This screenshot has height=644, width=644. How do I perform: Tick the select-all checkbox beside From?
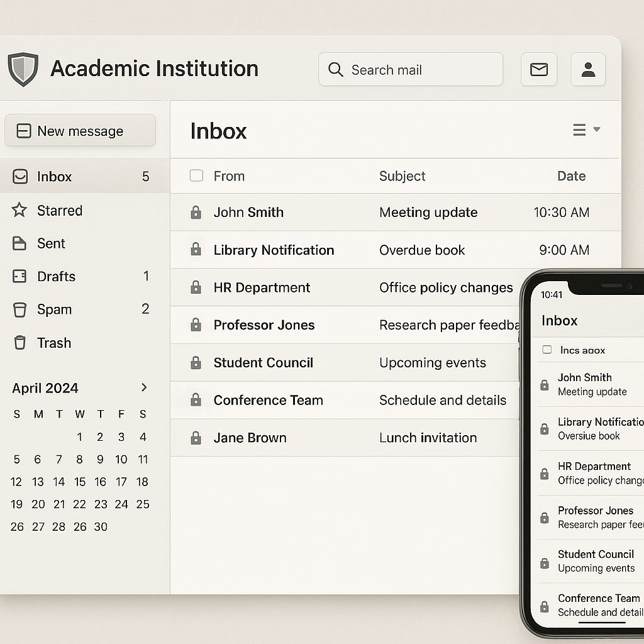pyautogui.click(x=197, y=176)
